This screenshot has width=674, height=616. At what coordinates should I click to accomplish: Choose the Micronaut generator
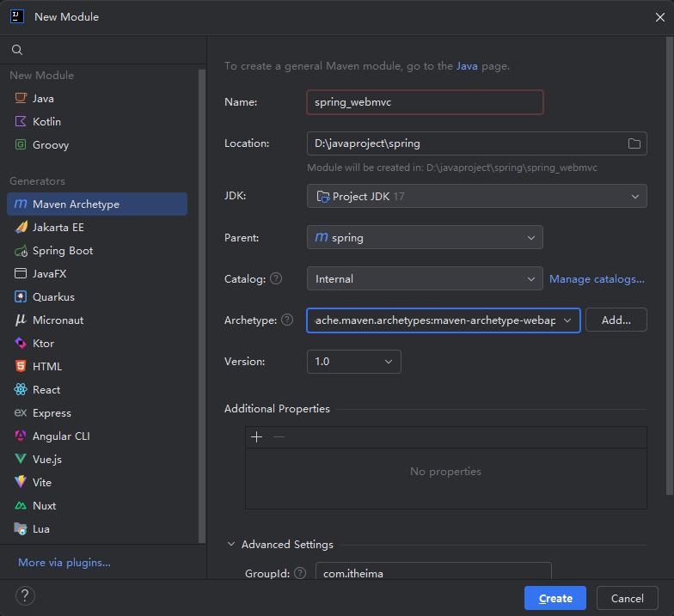(x=97, y=320)
